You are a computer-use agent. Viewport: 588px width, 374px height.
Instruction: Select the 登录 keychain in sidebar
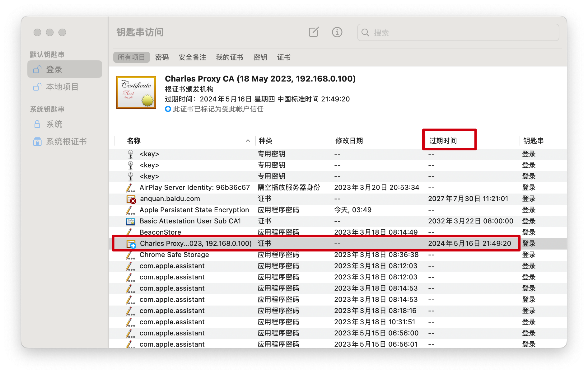click(65, 69)
